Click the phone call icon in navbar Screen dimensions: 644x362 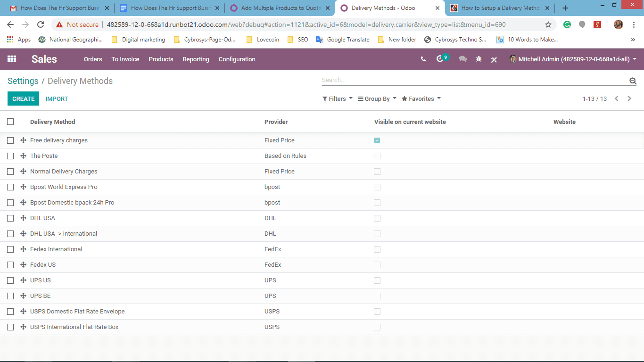pyautogui.click(x=423, y=59)
